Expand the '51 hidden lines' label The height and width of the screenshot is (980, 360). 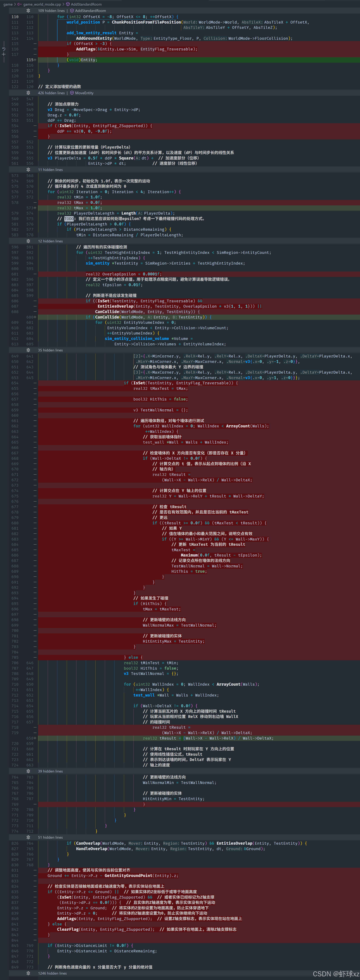50,837
